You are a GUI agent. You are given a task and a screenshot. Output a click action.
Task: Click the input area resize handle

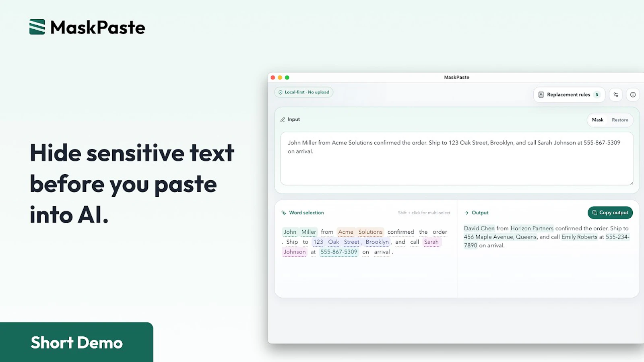[632, 183]
